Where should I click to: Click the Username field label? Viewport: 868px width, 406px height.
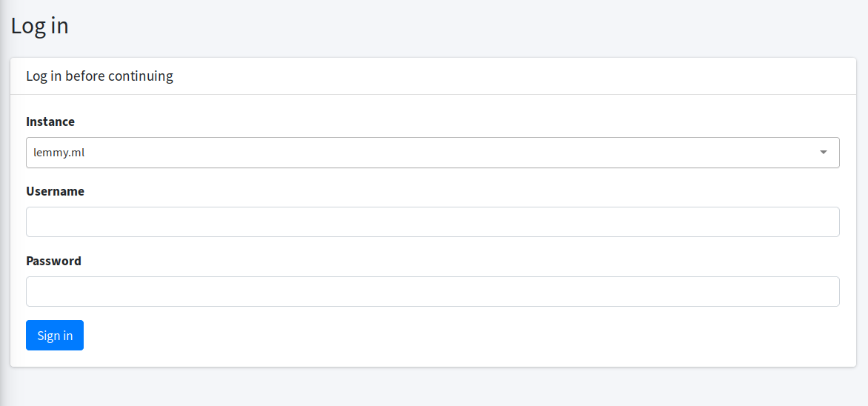[x=55, y=191]
